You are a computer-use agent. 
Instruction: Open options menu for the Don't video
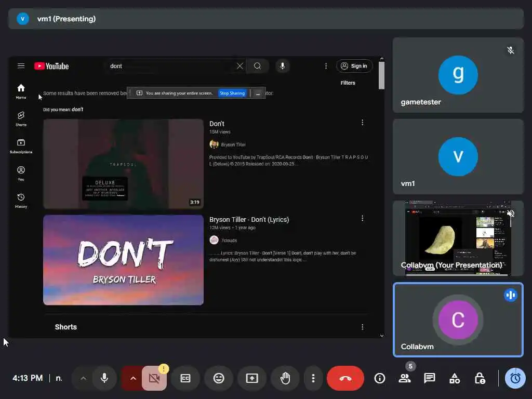(362, 123)
